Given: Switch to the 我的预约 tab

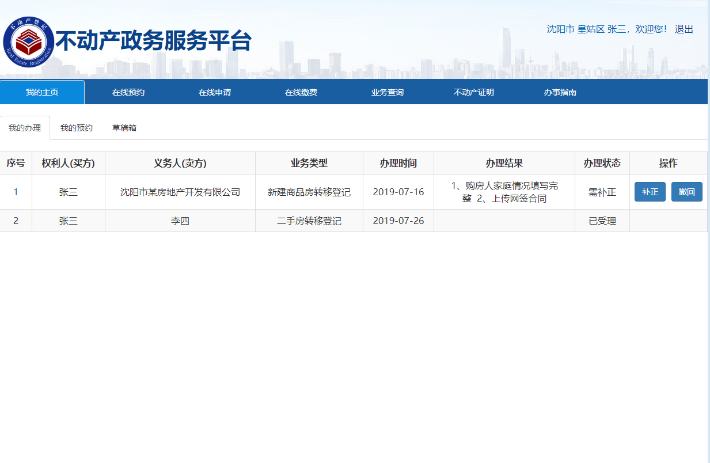Looking at the screenshot, I should (x=76, y=128).
